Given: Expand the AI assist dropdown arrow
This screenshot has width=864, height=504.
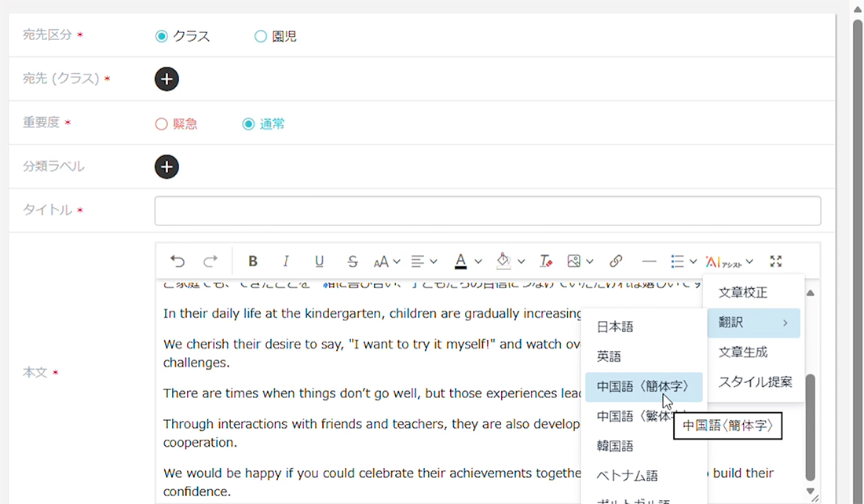Looking at the screenshot, I should pos(749,261).
